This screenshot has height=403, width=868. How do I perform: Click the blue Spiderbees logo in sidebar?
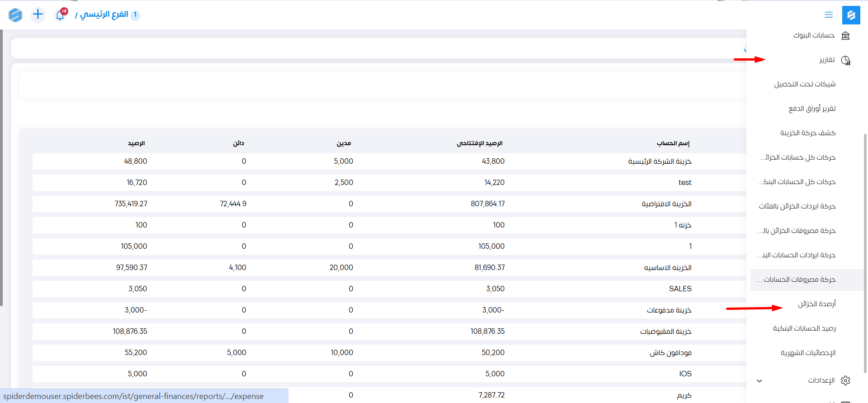851,15
